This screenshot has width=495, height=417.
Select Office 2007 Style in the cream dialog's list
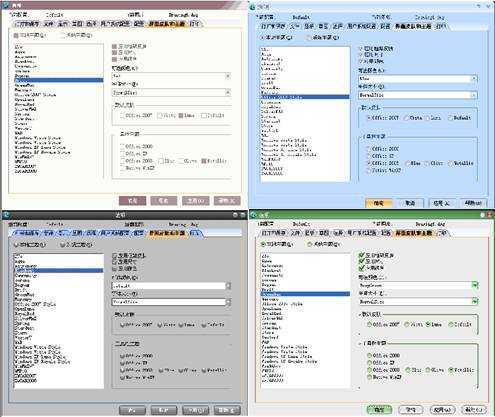35,95
